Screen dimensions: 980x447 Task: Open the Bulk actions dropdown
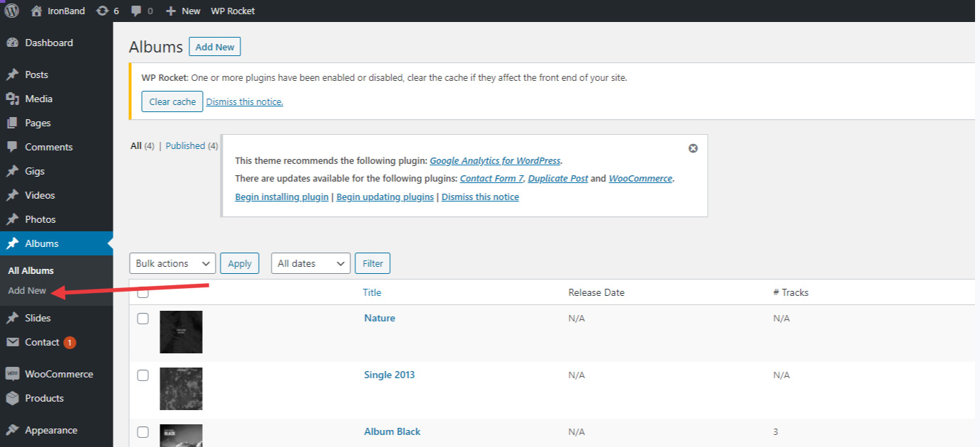coord(172,263)
